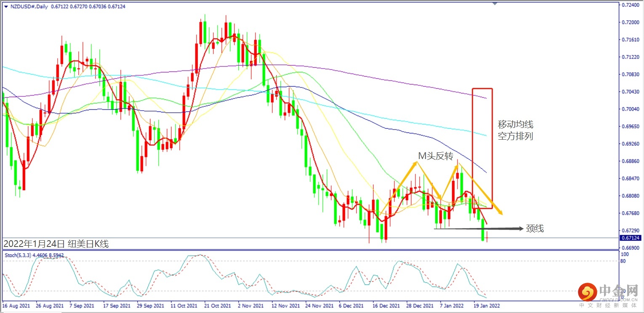Viewport: 644px width, 313px height.
Task: Click the 11 Oct 2021 date label
Action: [x=184, y=305]
